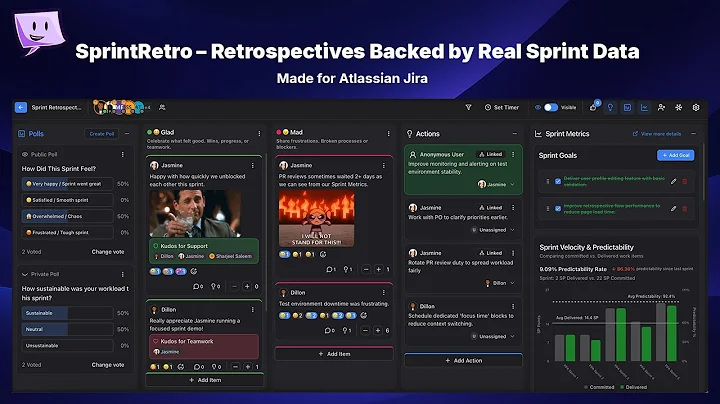Toggle the Sprint Metrics chart icon in toolbar
The image size is (720, 404).
[x=644, y=107]
